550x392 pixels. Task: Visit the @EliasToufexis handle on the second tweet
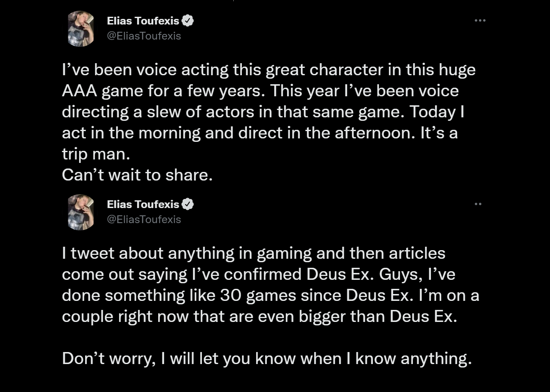coord(144,220)
